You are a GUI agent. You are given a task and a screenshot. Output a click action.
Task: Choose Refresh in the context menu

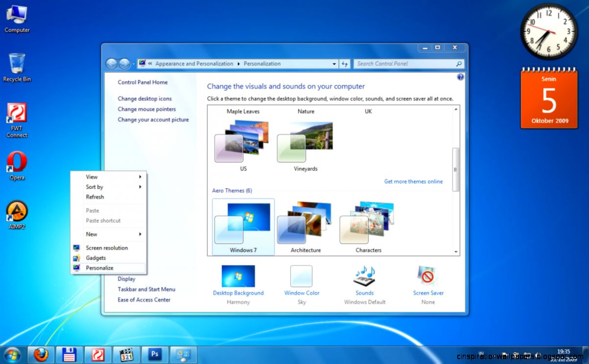(x=109, y=197)
